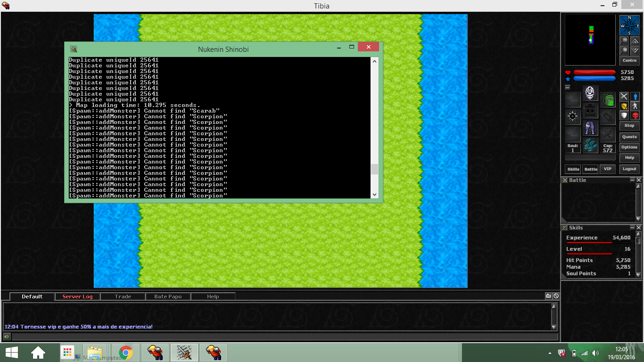Select balanced fight mode with the sword and shield
The height and width of the screenshot is (362, 644).
[624, 106]
